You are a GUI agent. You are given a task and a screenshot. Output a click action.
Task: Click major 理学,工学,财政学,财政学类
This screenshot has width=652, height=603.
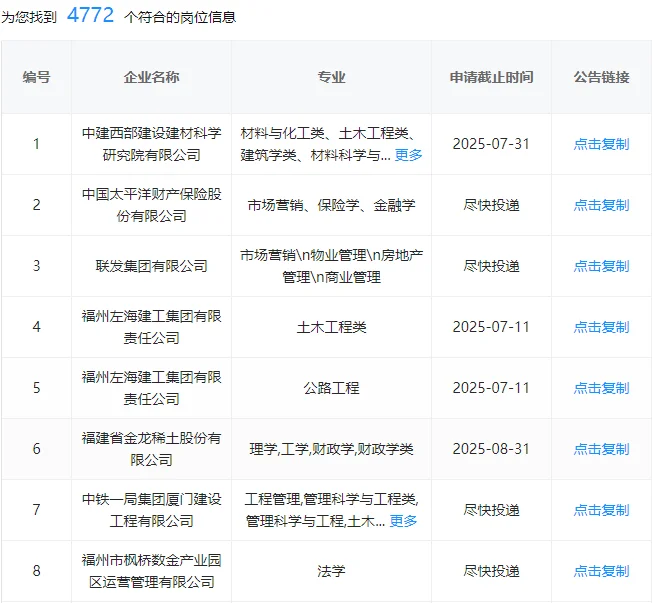pyautogui.click(x=331, y=449)
